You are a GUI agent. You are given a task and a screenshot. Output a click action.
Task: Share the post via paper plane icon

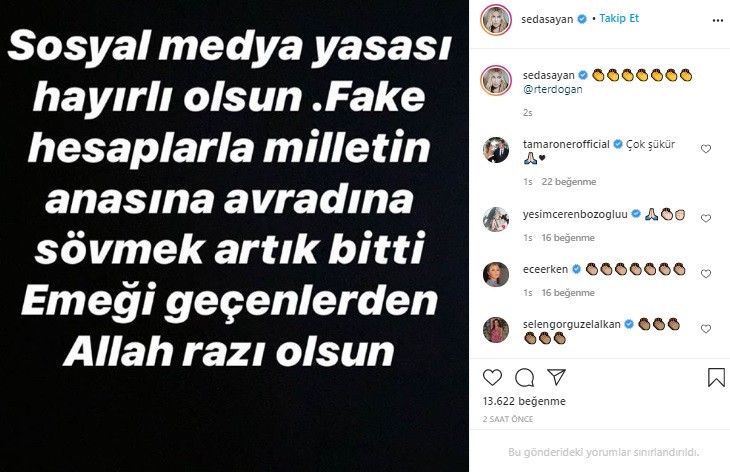click(x=556, y=377)
